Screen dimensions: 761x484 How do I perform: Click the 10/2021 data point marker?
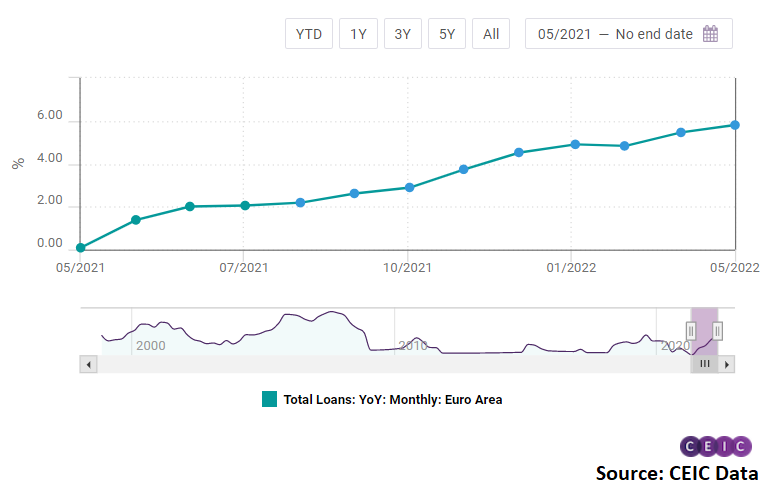pyautogui.click(x=409, y=187)
